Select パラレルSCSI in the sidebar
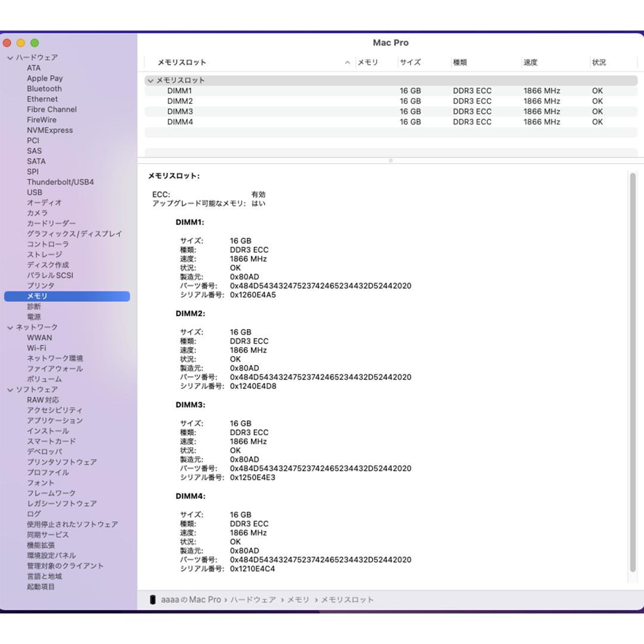The width and height of the screenshot is (644, 644). (50, 275)
